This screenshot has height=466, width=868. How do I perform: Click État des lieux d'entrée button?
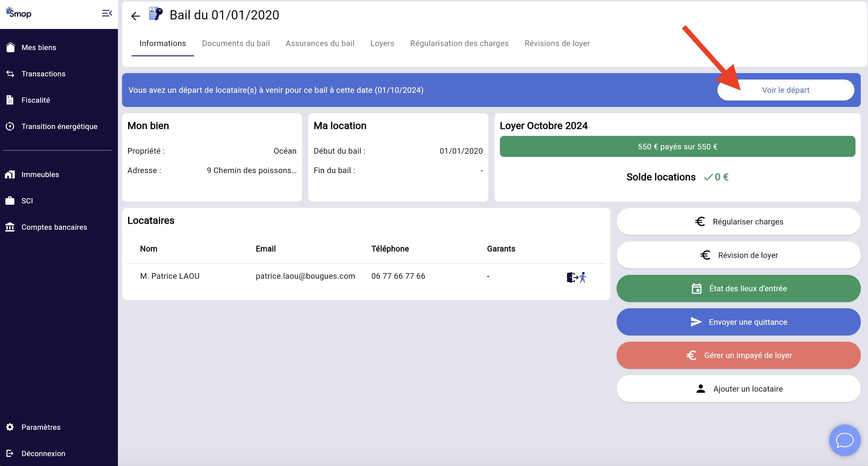pos(738,289)
